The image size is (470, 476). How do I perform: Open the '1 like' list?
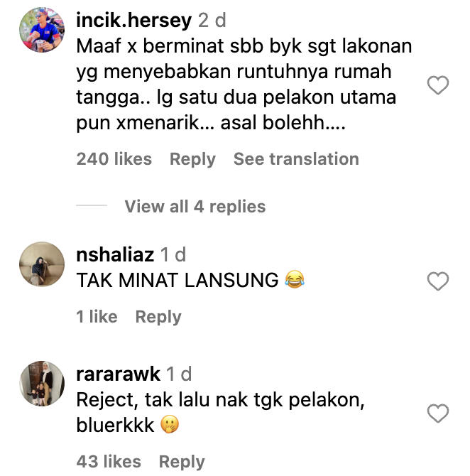[97, 317]
